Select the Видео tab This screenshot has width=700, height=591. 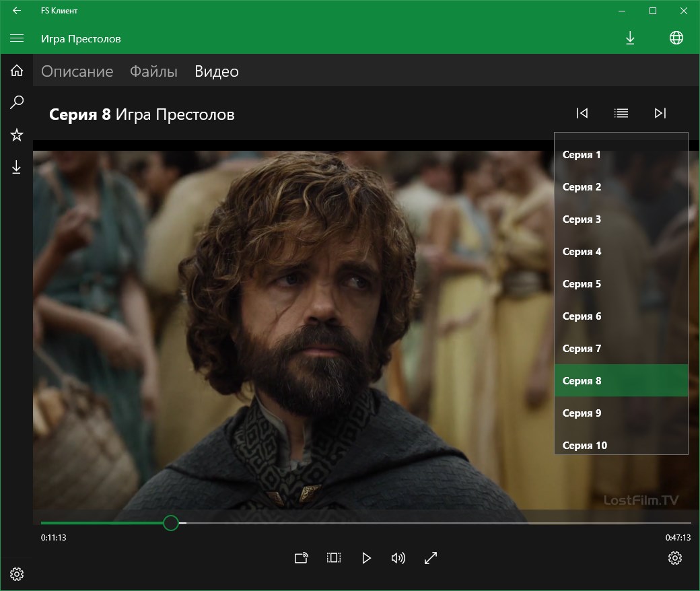click(x=217, y=71)
